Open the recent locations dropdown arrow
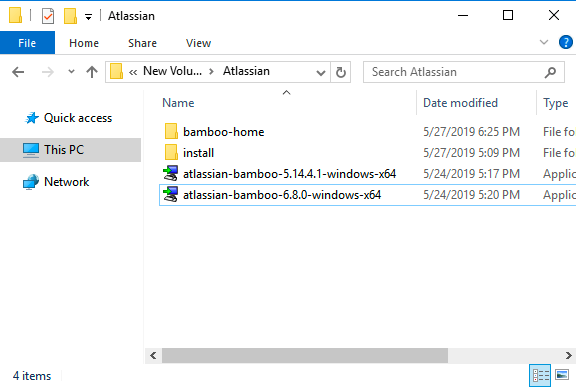 pos(71,72)
